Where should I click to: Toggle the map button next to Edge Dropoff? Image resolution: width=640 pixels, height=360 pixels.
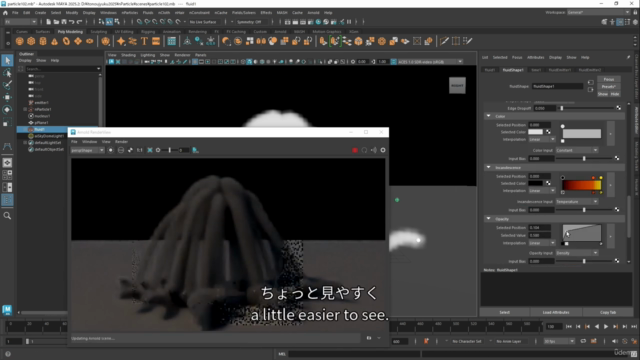619,108
